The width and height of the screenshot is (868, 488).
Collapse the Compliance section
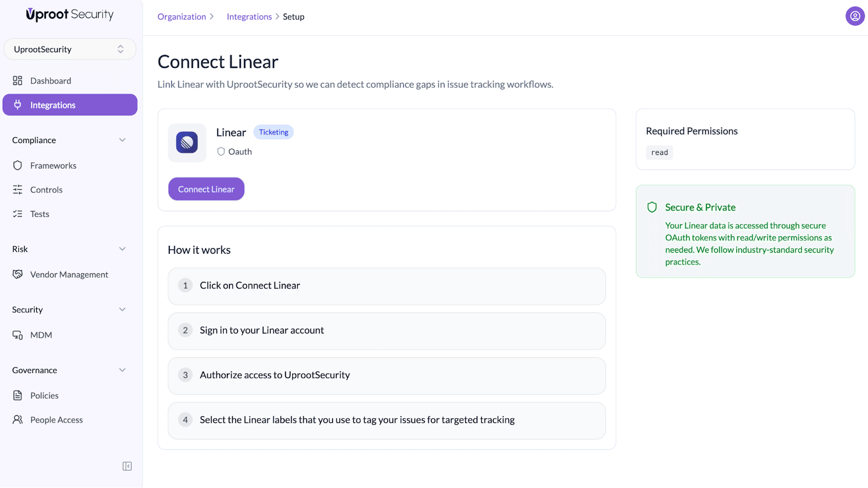coord(122,140)
